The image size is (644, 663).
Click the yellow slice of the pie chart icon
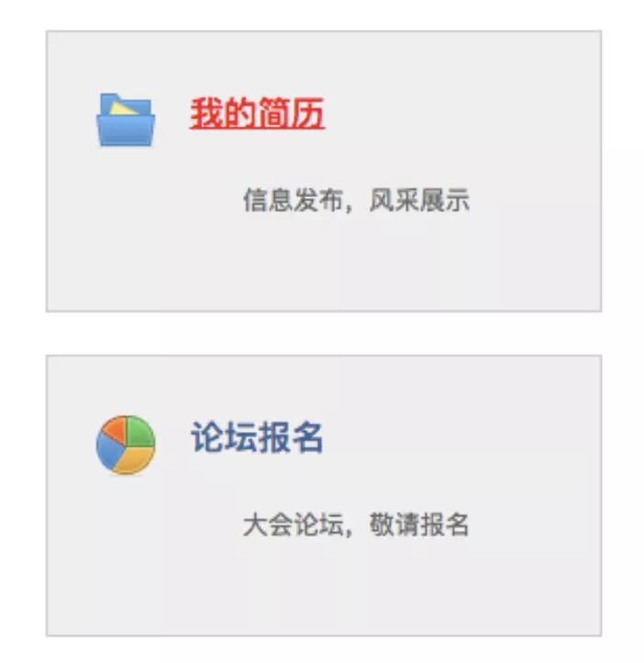click(134, 459)
